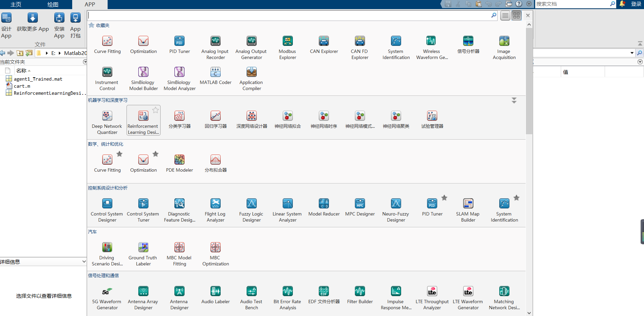Open the Driving Scenario Designer app
Screen dimensions: 644x316
coord(107,252)
